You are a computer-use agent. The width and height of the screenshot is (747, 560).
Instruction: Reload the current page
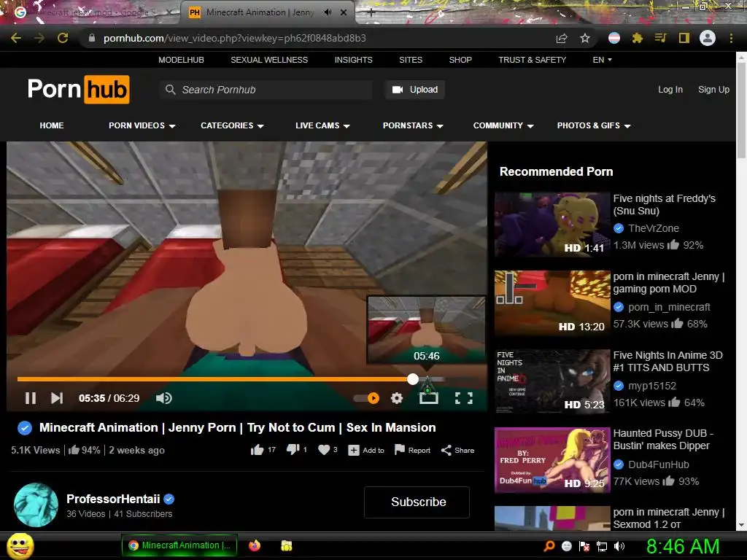coord(63,38)
